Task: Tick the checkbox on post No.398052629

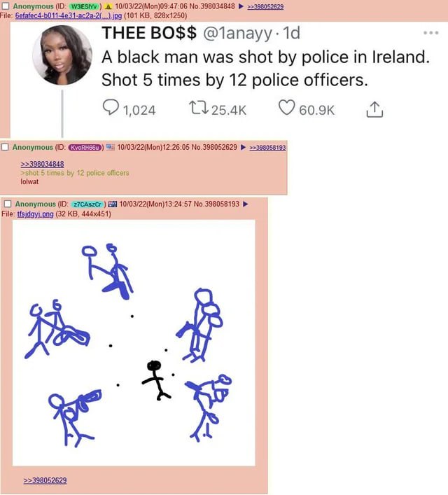Action: coord(5,147)
